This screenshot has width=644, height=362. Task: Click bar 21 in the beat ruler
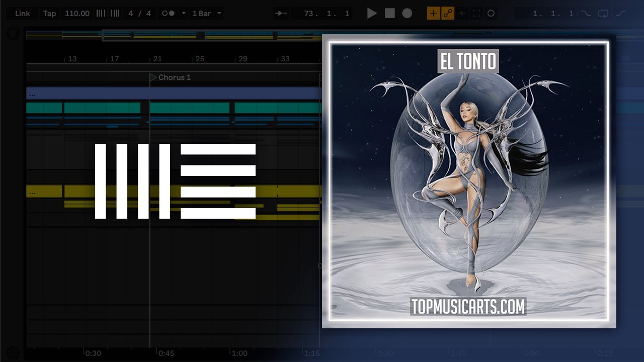157,59
